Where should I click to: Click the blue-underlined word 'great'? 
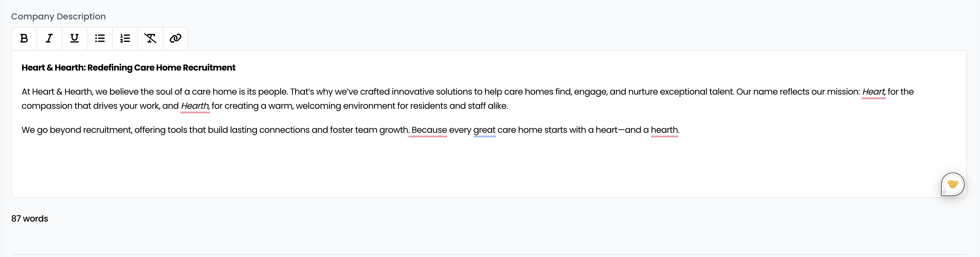484,130
